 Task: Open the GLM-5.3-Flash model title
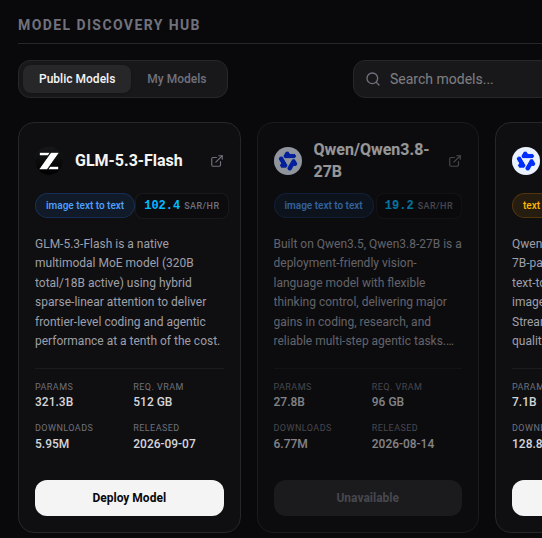[x=129, y=161]
